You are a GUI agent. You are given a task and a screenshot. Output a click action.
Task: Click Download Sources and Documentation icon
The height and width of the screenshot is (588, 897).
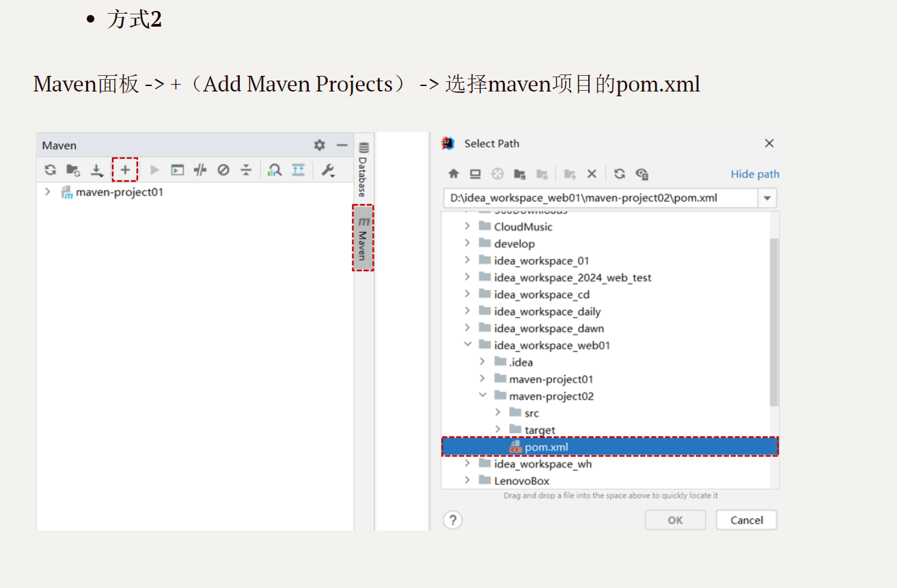97,170
